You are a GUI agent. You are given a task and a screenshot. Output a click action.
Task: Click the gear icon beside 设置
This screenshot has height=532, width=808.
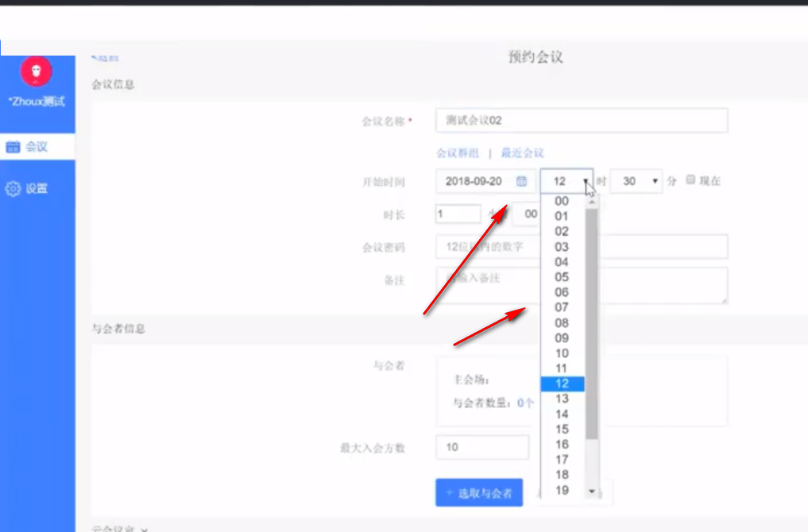13,189
